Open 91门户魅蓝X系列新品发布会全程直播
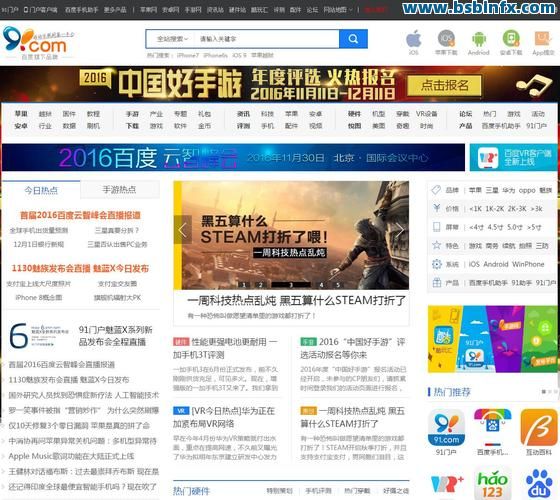 coord(116,336)
